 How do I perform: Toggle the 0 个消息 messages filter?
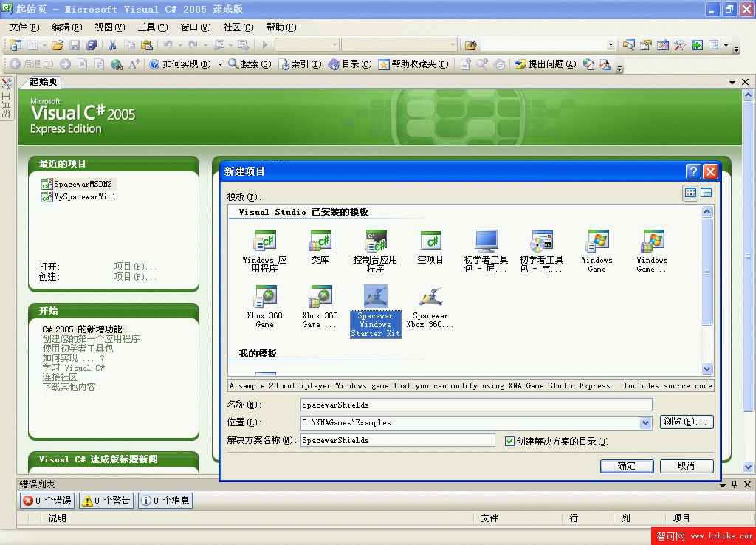[x=165, y=501]
